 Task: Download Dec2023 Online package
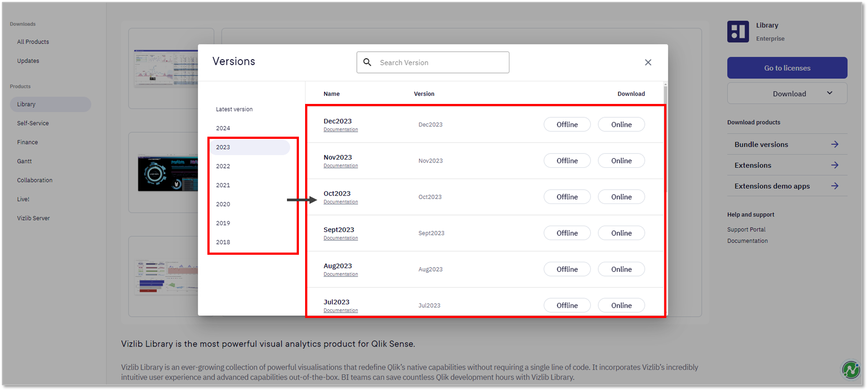[621, 124]
